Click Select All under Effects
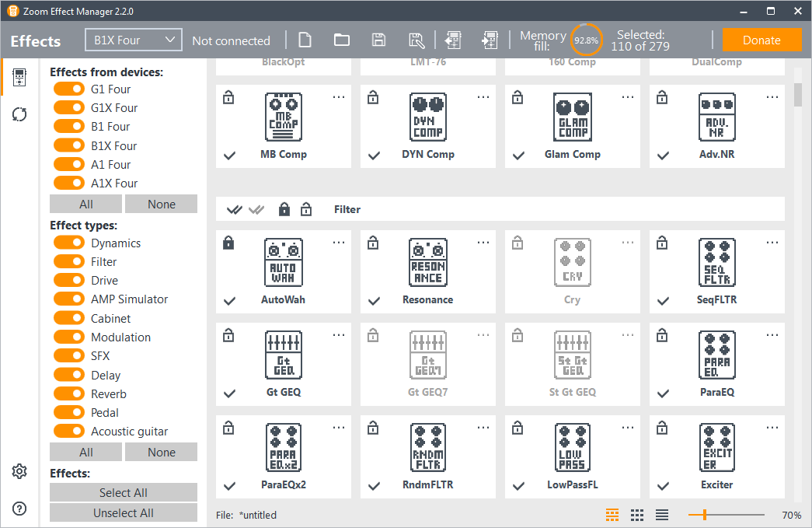 click(123, 492)
